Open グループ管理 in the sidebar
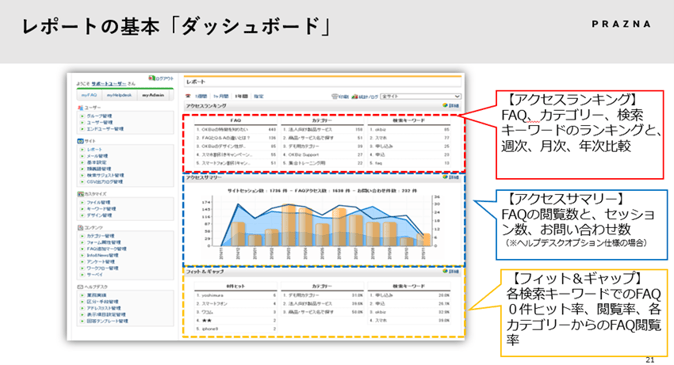This screenshot has width=674, height=365. click(99, 116)
